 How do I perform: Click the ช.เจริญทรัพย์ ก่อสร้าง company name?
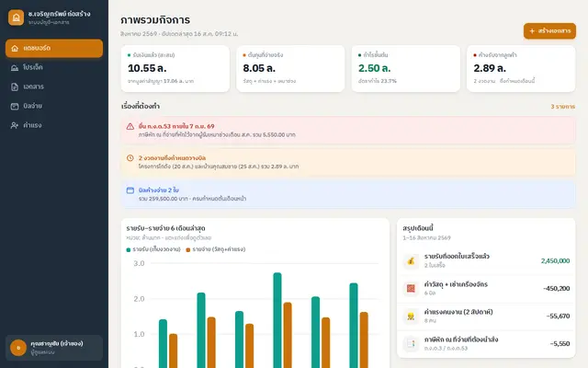[x=59, y=14]
